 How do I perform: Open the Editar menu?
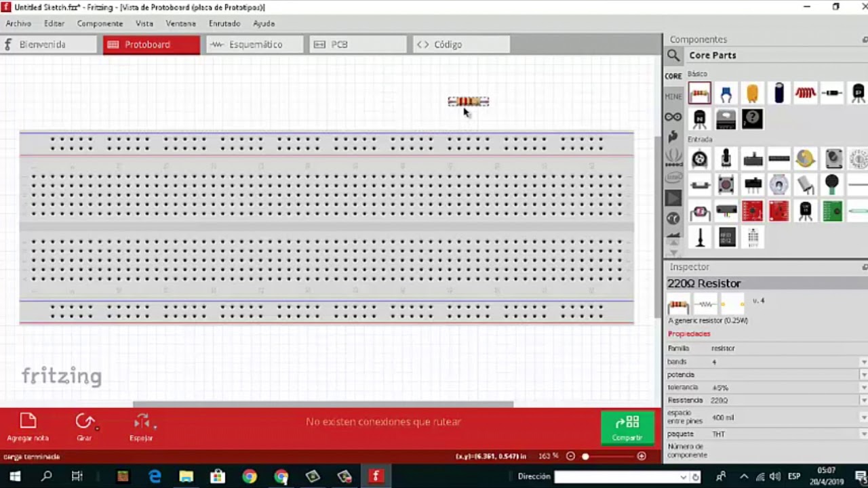click(54, 23)
